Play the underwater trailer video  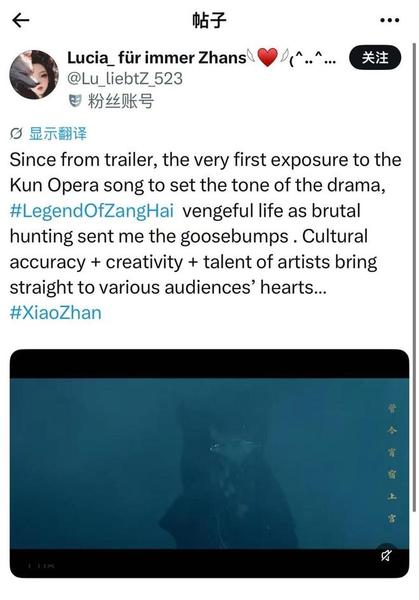209,463
